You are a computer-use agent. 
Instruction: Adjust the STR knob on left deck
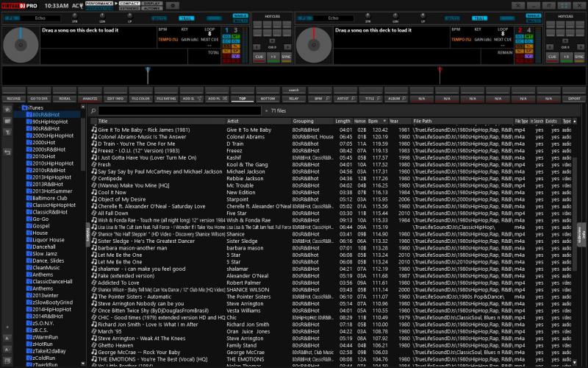[x=75, y=15]
